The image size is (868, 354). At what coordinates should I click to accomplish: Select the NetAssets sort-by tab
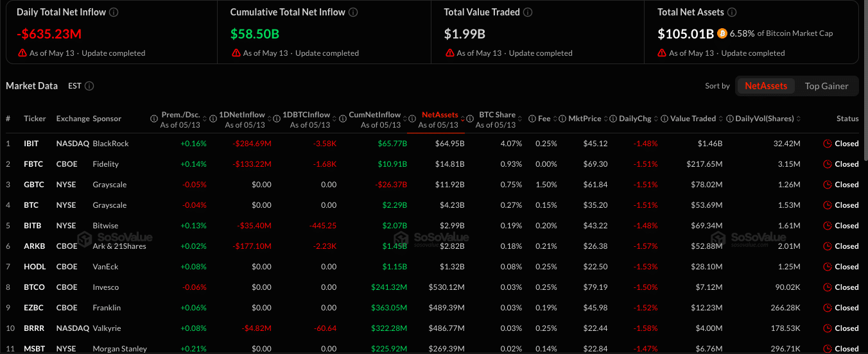coord(766,86)
